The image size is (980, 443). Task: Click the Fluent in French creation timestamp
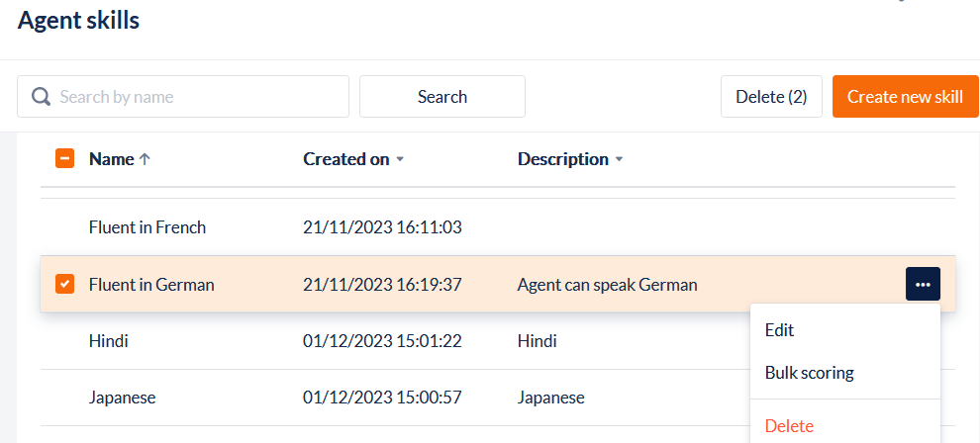click(382, 227)
